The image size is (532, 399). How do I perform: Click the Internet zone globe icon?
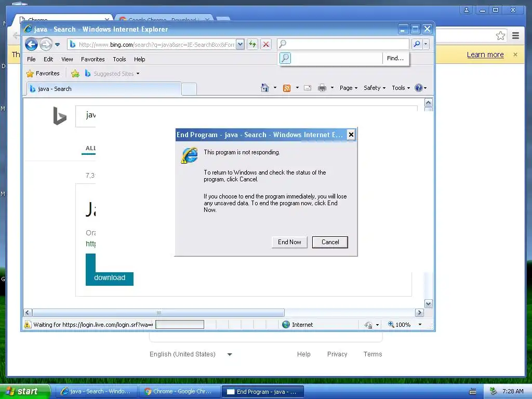tap(286, 325)
